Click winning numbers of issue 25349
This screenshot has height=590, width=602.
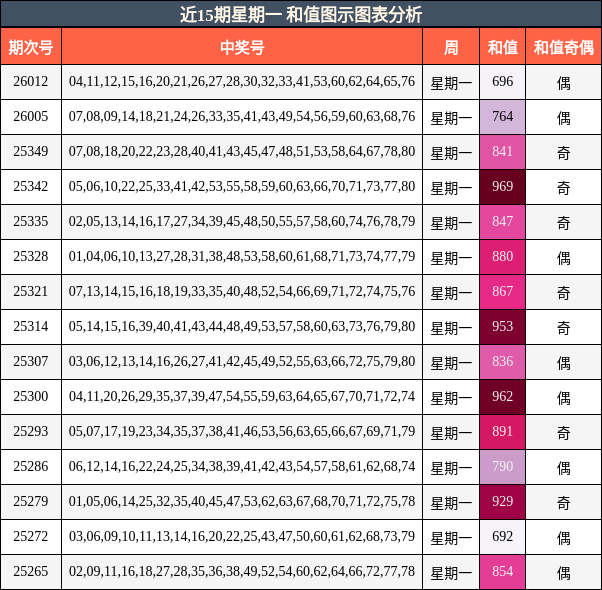pos(242,151)
